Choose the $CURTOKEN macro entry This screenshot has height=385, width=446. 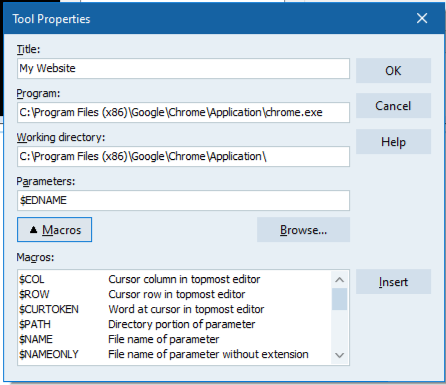coord(175,309)
